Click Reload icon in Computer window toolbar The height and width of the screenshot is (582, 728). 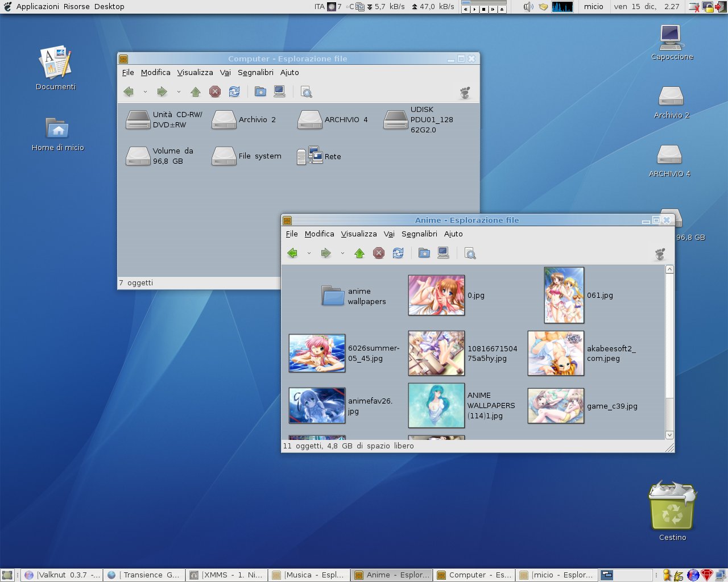point(234,92)
